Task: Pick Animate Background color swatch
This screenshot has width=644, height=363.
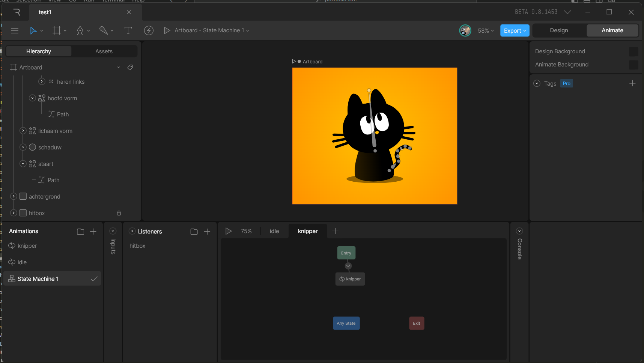Action: pos(633,65)
